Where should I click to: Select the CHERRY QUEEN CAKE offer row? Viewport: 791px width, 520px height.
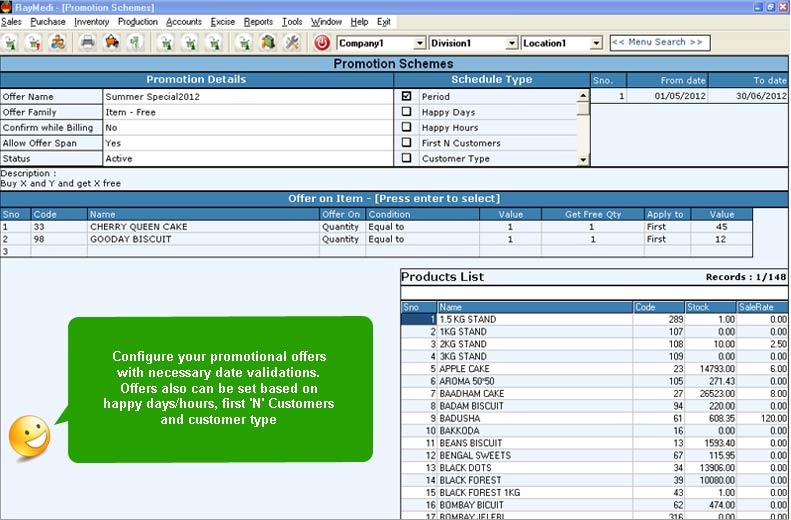[376, 227]
